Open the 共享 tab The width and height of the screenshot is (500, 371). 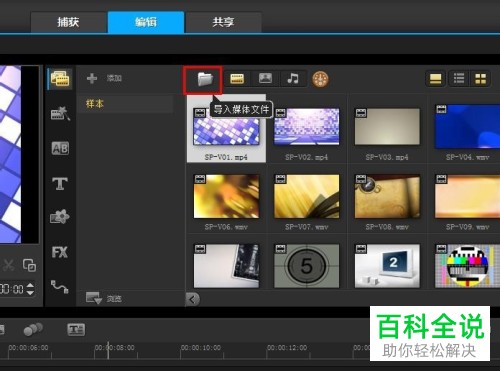coord(223,22)
